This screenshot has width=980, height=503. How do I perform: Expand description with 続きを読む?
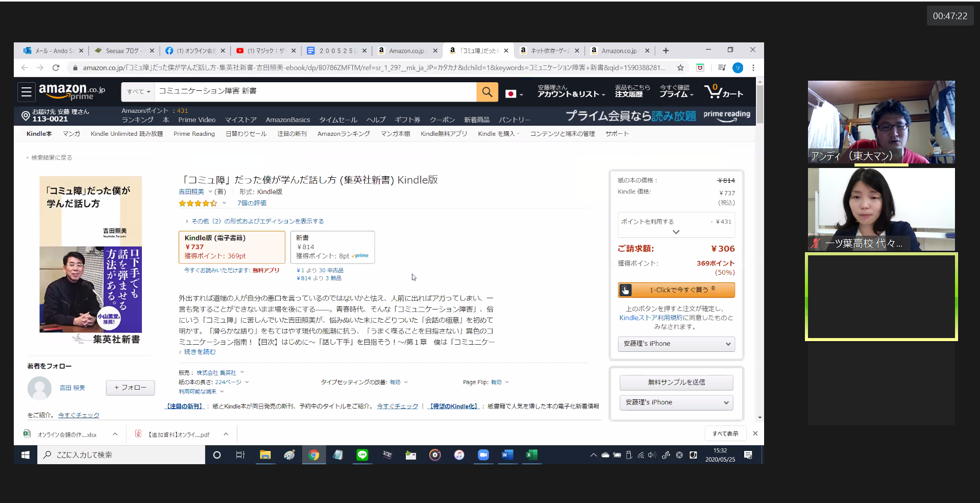click(200, 352)
